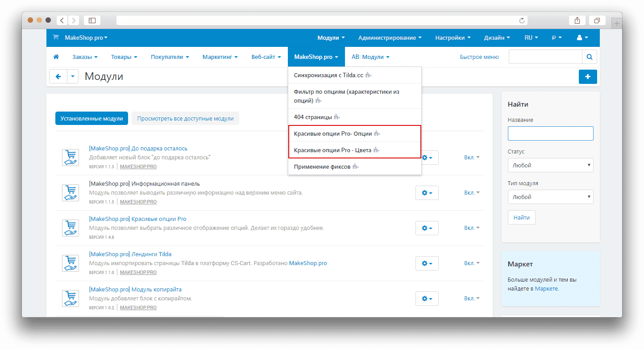Open the gear menu for Лендинги Tilda
This screenshot has height=349, width=644.
tap(427, 263)
